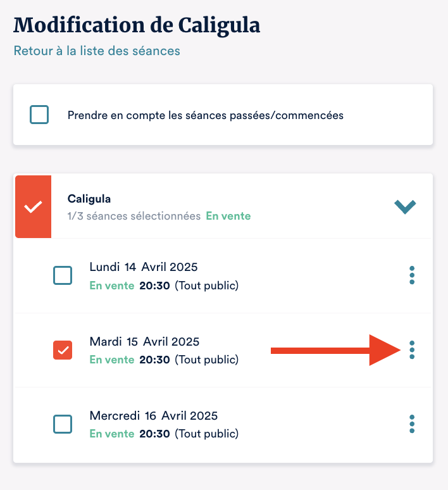Screen dimensions: 448x490
Task: Click the Mercredi 16 Avril 2025 date label
Action: point(154,416)
